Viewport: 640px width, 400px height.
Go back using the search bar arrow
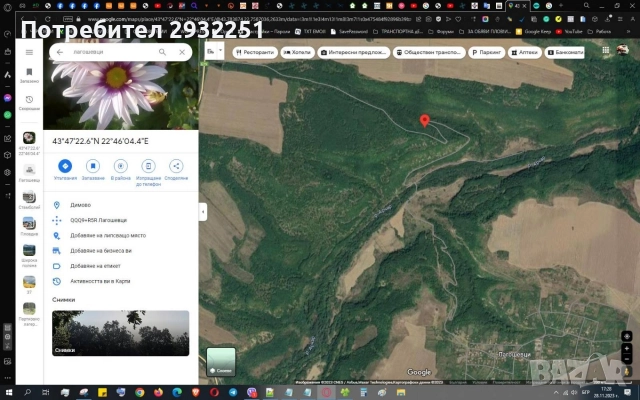point(60,52)
